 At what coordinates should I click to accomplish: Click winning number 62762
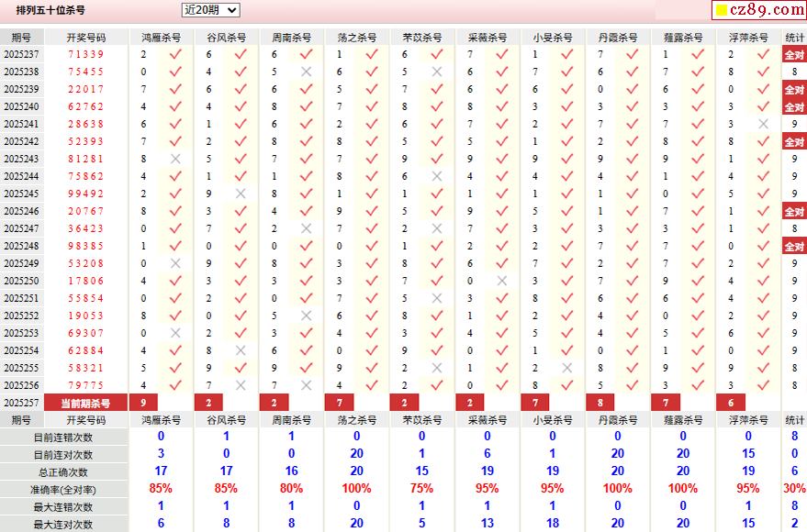[x=86, y=106]
